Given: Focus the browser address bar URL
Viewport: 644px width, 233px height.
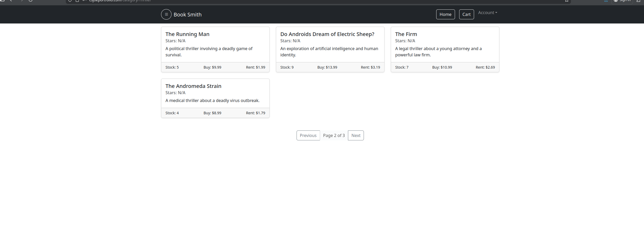Looking at the screenshot, I should coord(120,1).
